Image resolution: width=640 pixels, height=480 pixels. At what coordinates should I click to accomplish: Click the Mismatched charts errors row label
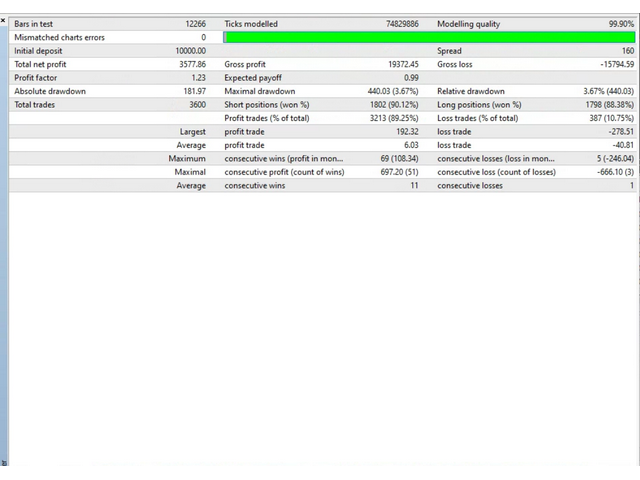[59, 37]
